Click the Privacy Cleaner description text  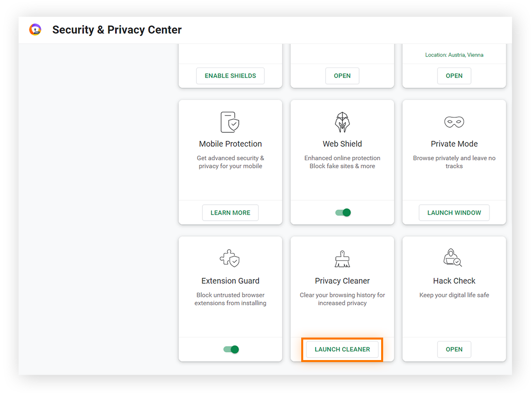click(x=342, y=299)
